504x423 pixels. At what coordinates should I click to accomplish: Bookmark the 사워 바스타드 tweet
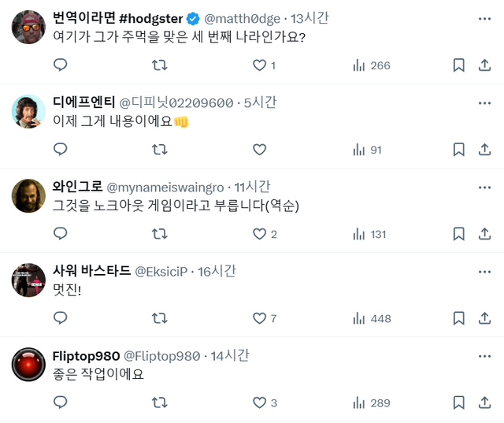[x=459, y=318]
